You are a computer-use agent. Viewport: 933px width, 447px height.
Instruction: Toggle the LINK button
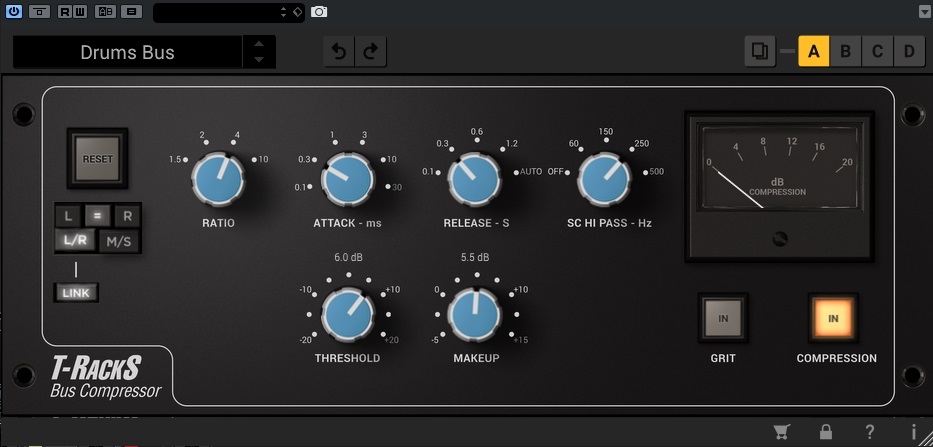click(76, 292)
